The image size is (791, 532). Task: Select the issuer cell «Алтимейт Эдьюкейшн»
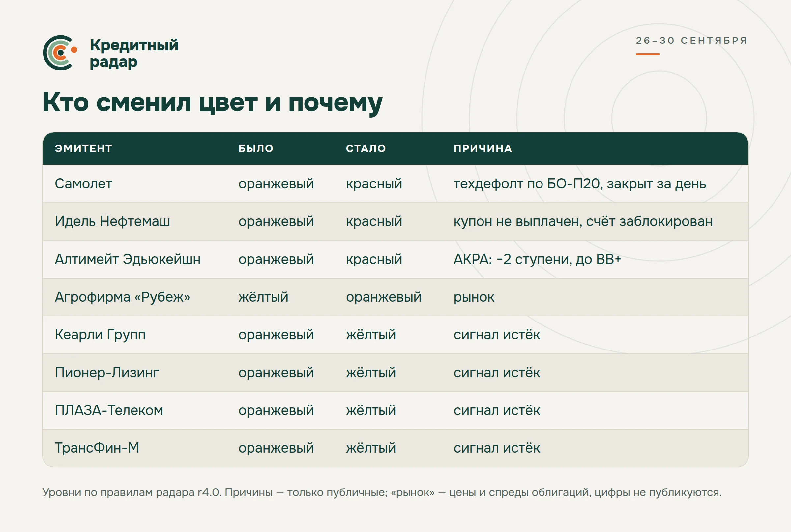tap(128, 259)
